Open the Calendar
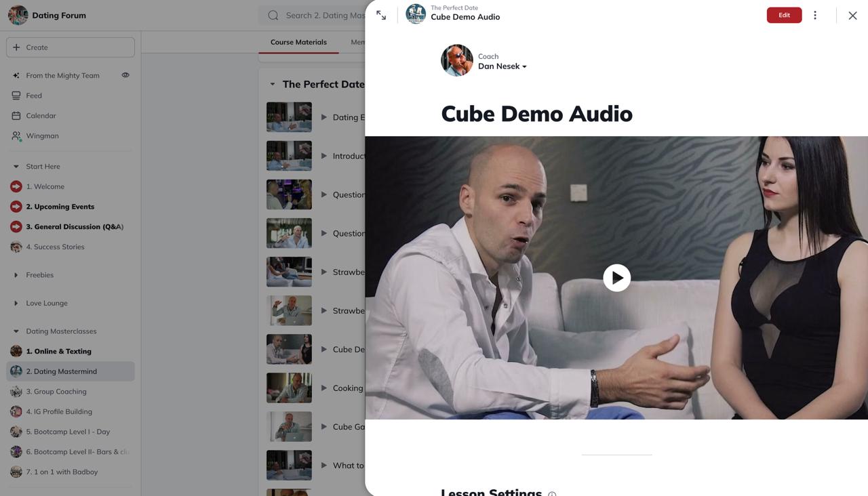868x496 pixels. pyautogui.click(x=41, y=116)
